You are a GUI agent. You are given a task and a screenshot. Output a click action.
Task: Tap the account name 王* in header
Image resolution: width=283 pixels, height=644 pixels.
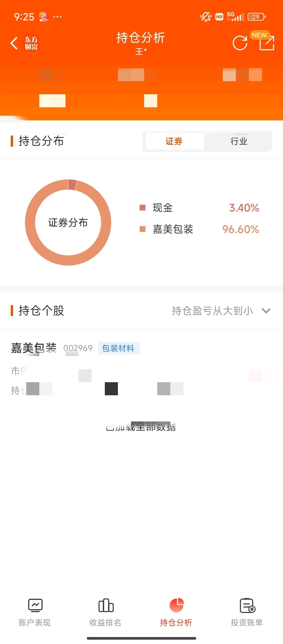[x=141, y=51]
